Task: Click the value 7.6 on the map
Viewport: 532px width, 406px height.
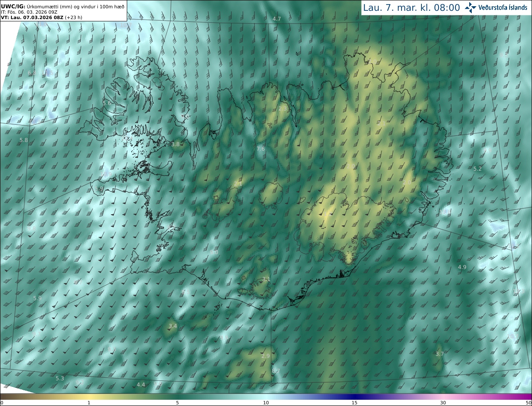Action: coord(261,149)
